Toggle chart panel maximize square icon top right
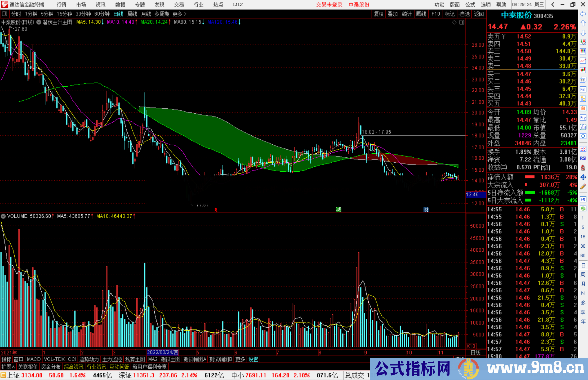The image size is (588, 380). coord(462,22)
